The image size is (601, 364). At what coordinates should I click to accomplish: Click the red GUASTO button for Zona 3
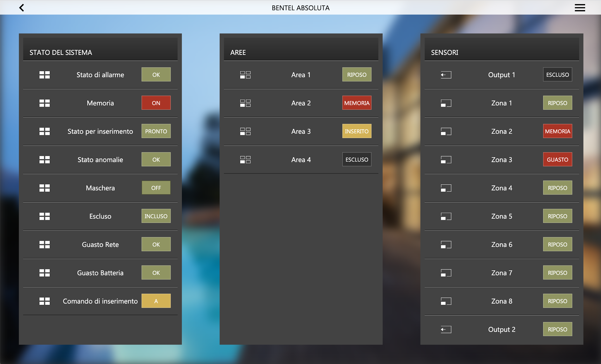pos(557,160)
